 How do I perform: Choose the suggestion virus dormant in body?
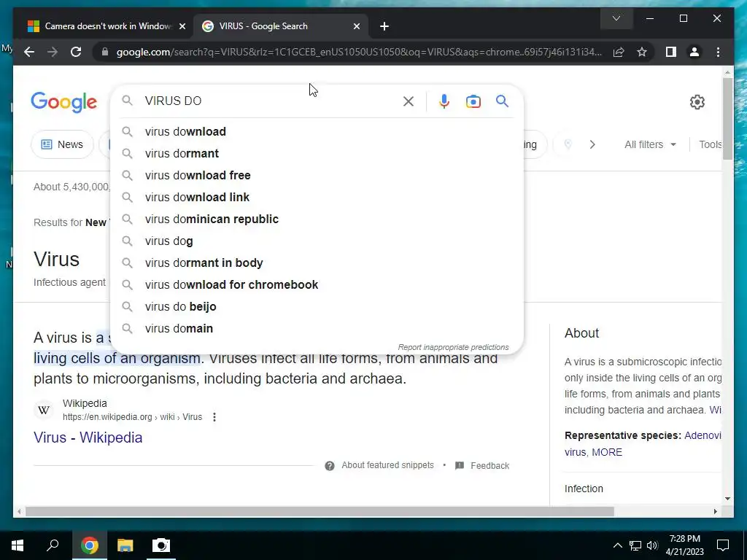pyautogui.click(x=317, y=262)
